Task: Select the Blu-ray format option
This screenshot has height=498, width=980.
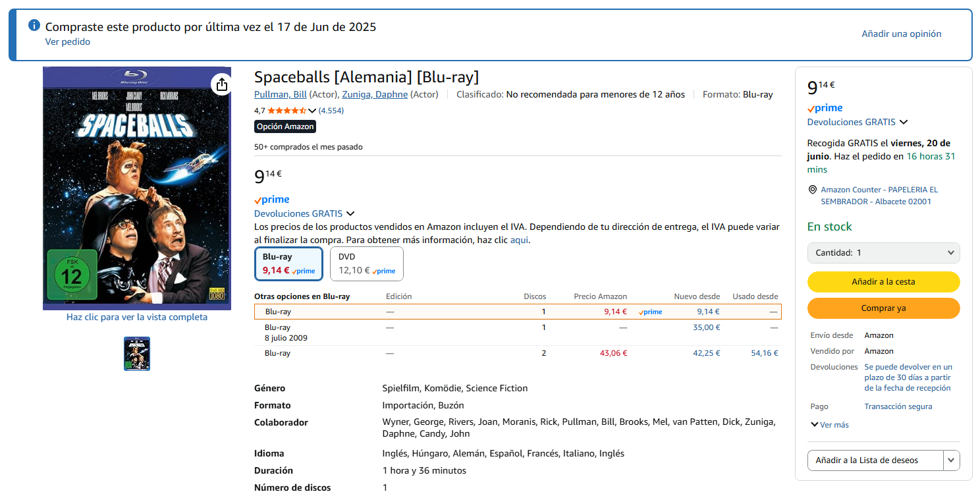Action: click(288, 263)
